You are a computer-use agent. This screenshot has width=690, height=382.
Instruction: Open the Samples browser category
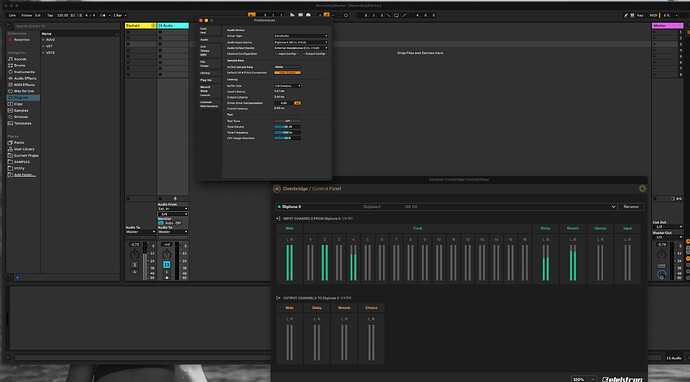pyautogui.click(x=21, y=110)
